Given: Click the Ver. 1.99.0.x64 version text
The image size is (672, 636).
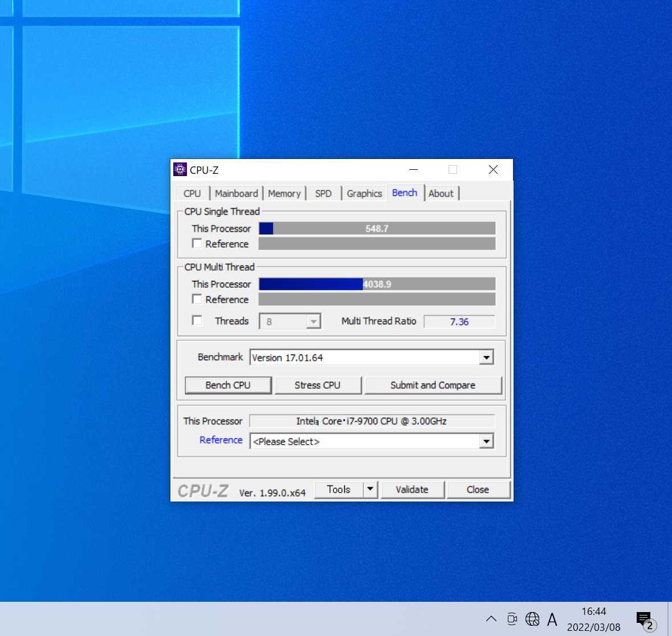Looking at the screenshot, I should pos(272,493).
